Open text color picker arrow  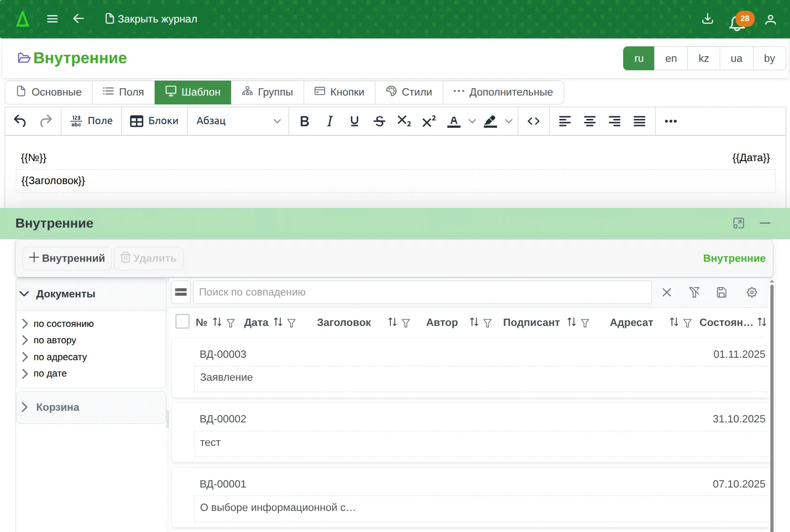coord(472,121)
